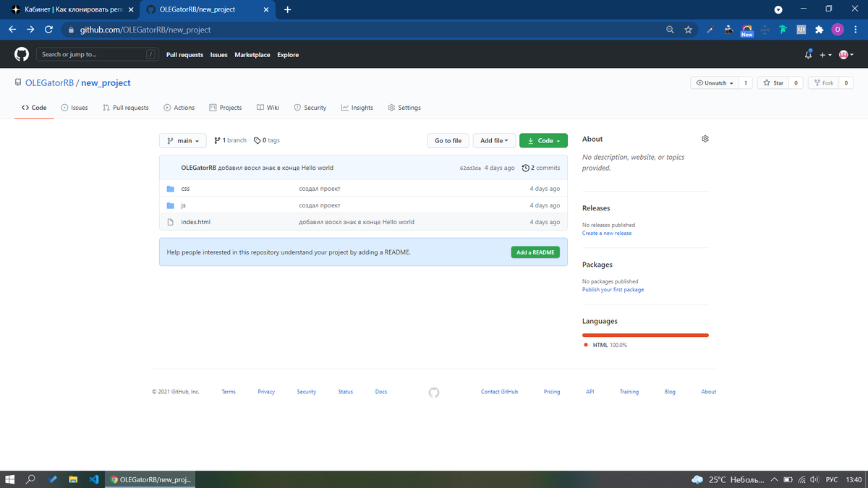Open the Chrome three-dot menu
Viewport: 868px width, 488px height.
point(855,30)
